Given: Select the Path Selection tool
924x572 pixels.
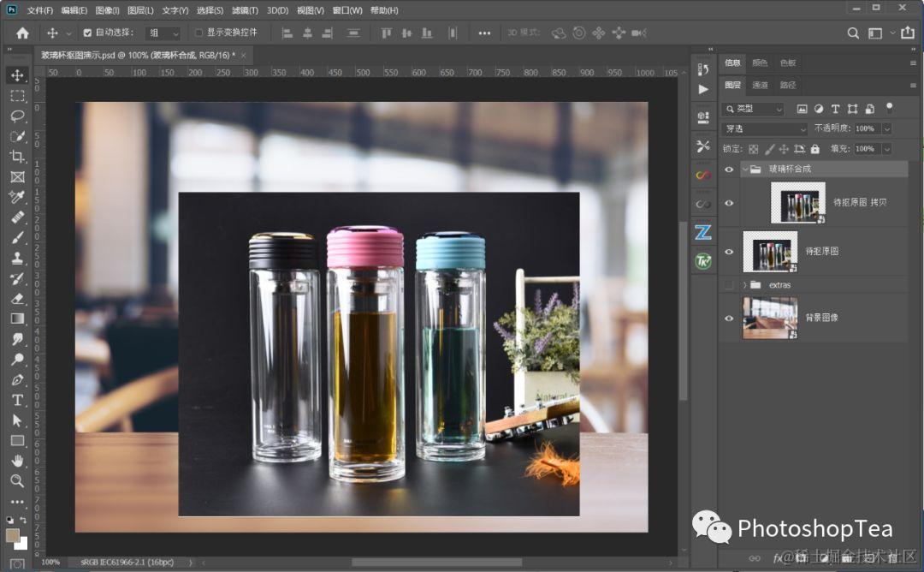Looking at the screenshot, I should click(17, 420).
